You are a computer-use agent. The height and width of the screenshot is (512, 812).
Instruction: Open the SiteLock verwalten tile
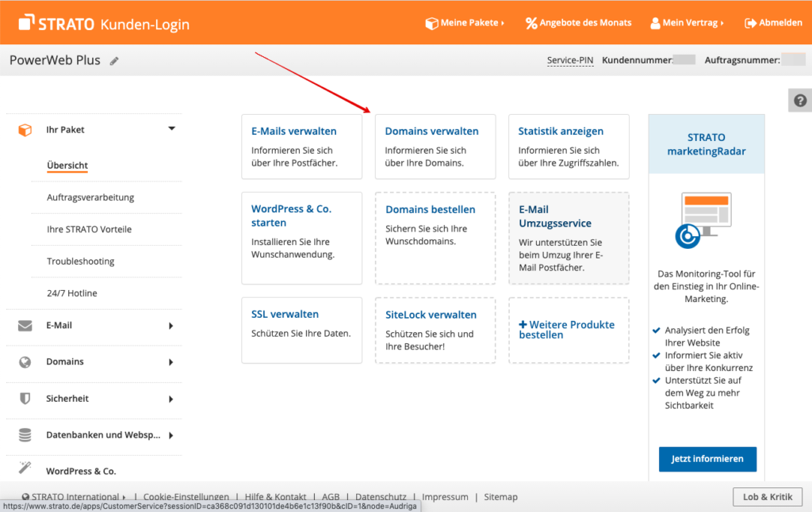tap(435, 331)
